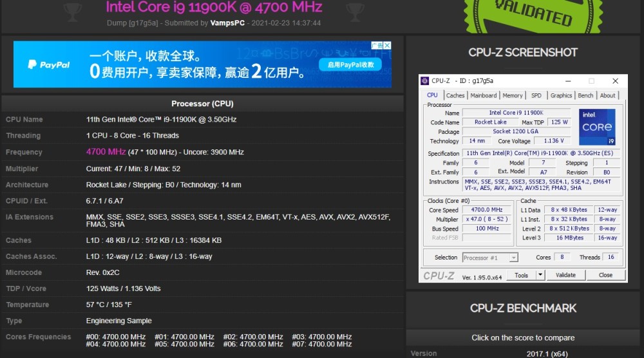Click the Max TDP 125 W field
Viewport: 644px width, 358px height.
[559, 122]
